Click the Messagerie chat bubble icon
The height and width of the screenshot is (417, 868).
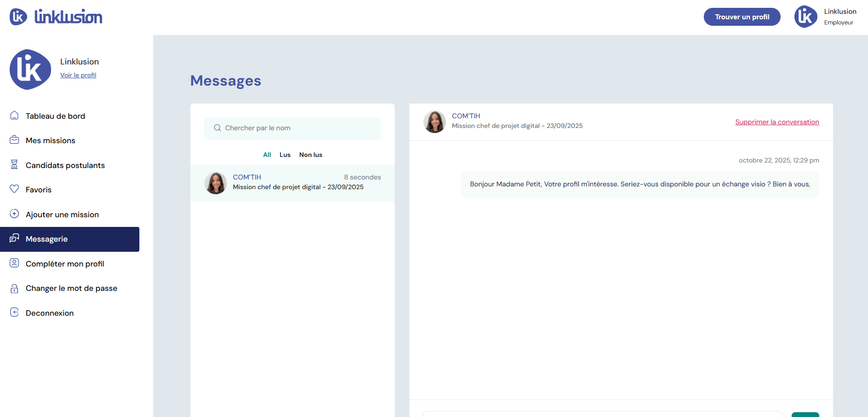pos(14,238)
